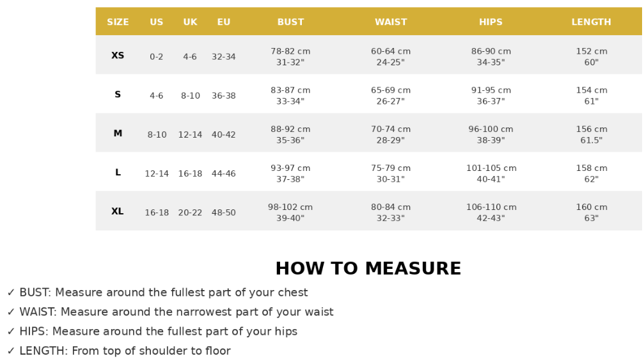The width and height of the screenshot is (644, 363).
Task: Click the checkmark beside the BUST instruction
Action: click(x=11, y=293)
